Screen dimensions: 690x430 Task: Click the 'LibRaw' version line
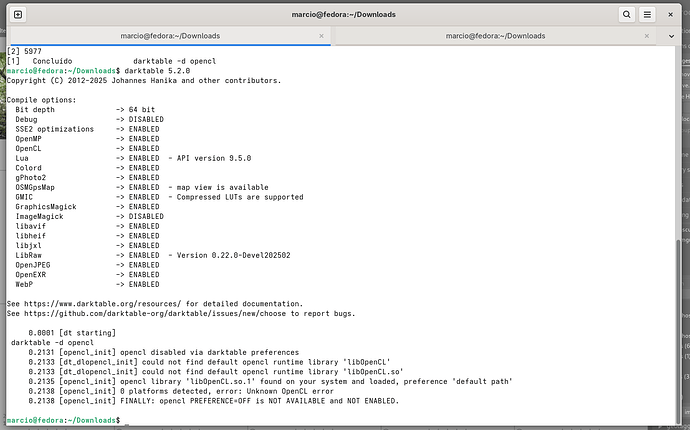pos(153,255)
